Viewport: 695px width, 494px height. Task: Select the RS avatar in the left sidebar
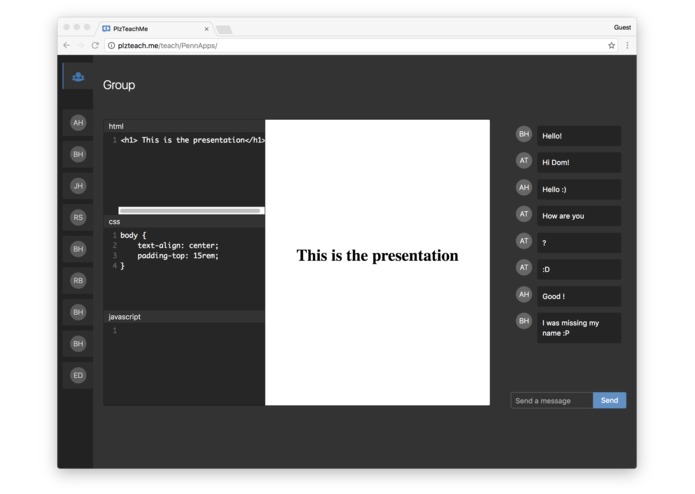[78, 217]
